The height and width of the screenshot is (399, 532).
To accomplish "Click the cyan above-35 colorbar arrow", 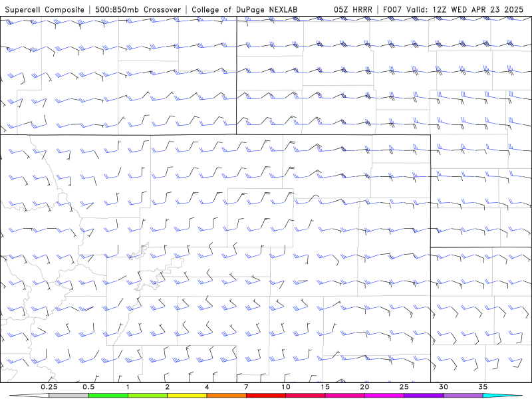I will [x=503, y=396].
